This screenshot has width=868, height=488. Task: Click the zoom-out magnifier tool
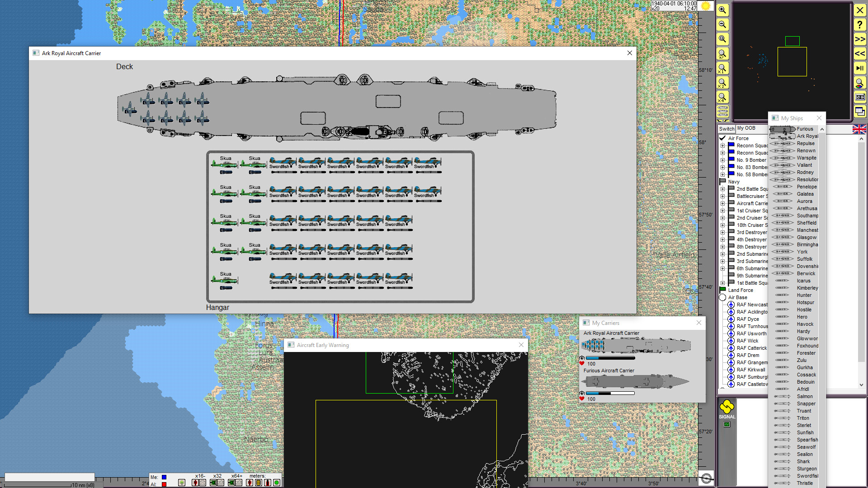coord(722,24)
